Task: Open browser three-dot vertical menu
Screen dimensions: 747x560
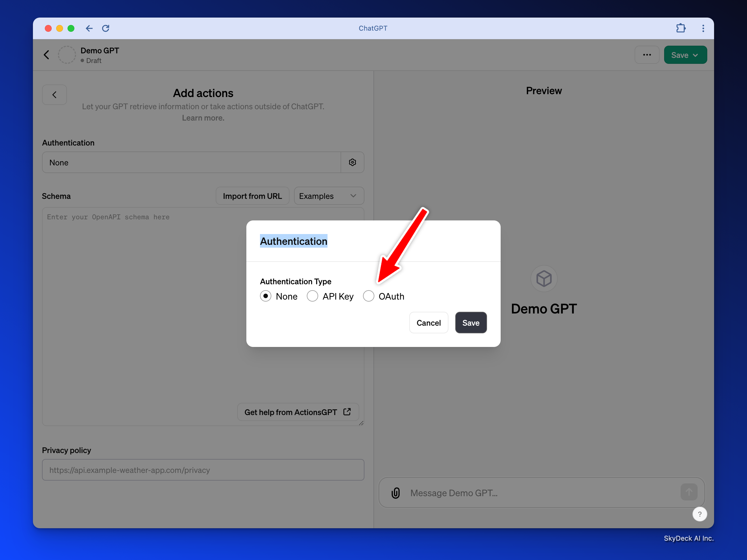Action: [703, 28]
